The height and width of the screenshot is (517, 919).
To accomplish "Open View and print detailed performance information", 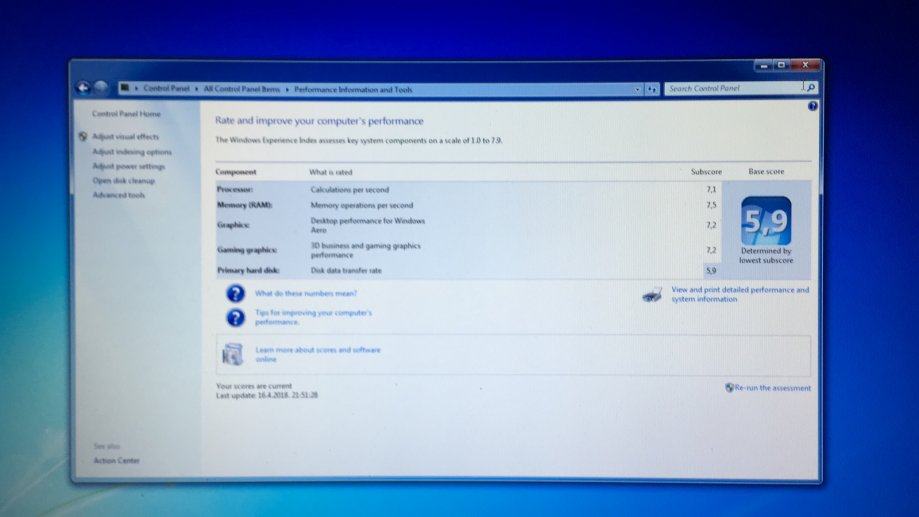I will pyautogui.click(x=740, y=294).
